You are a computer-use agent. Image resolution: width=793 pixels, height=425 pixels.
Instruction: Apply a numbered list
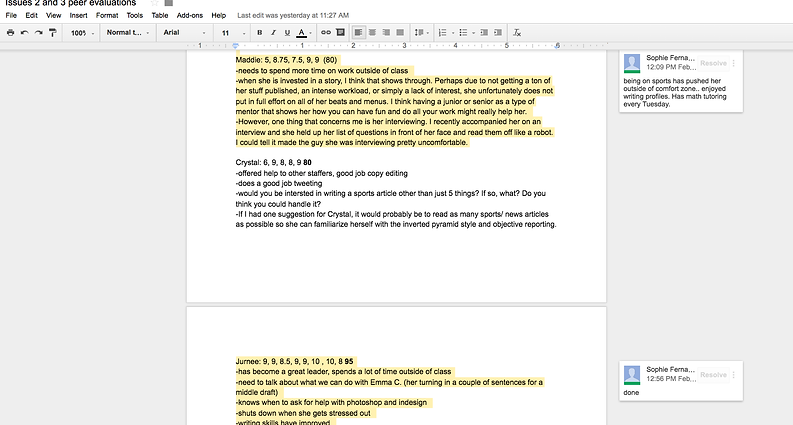[x=443, y=33]
